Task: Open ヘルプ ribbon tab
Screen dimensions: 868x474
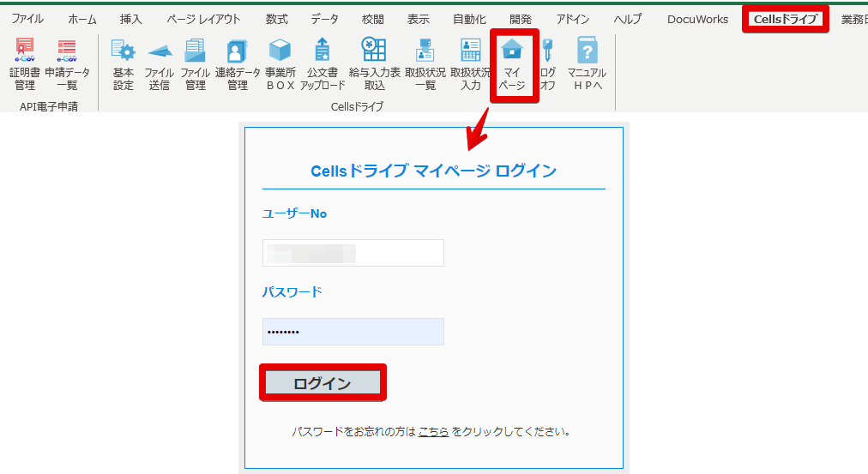Action: coord(628,19)
